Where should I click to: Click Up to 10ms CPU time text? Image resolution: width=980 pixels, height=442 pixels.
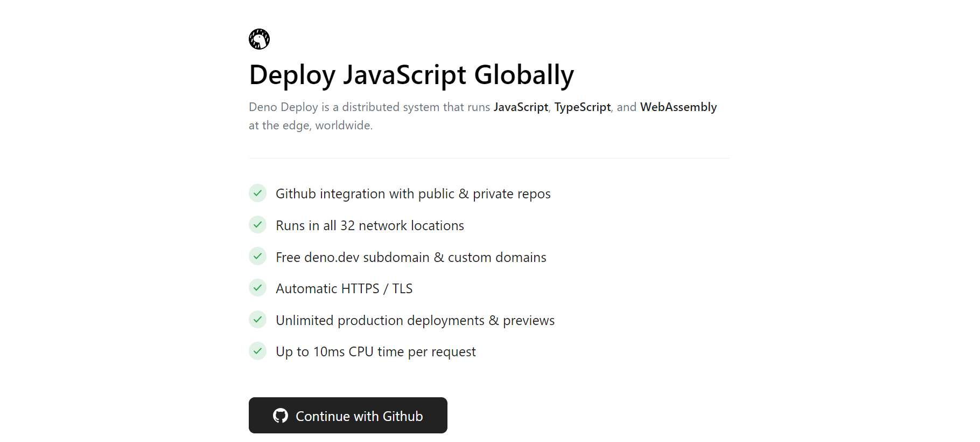[x=376, y=352]
